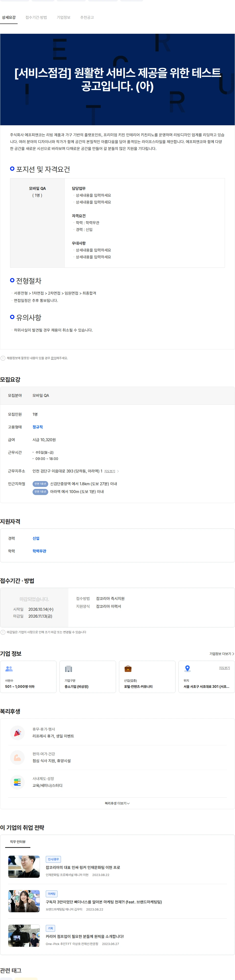Image resolution: width=235 pixels, height=980 pixels.
Task: Click 포털·컨텐츠·커뮤니티 industry text
Action: tap(138, 687)
